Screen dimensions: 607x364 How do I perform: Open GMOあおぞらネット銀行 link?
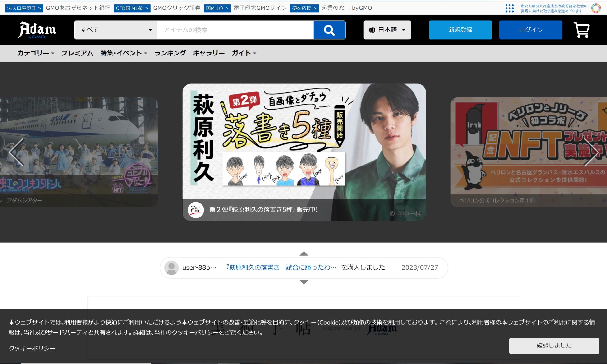pos(78,8)
